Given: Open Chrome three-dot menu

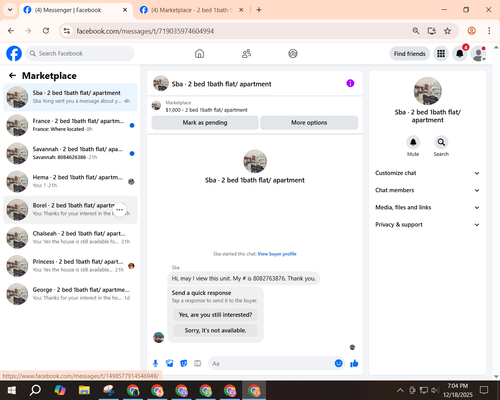Looking at the screenshot, I should (489, 31).
